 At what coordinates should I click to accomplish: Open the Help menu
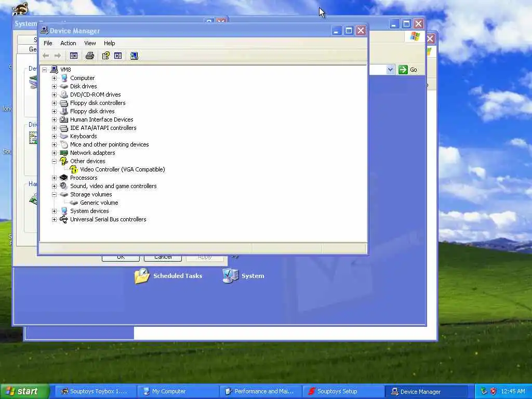pos(109,43)
